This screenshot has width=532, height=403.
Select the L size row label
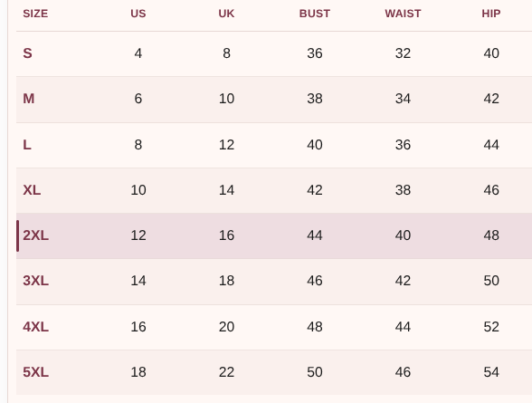click(x=27, y=145)
